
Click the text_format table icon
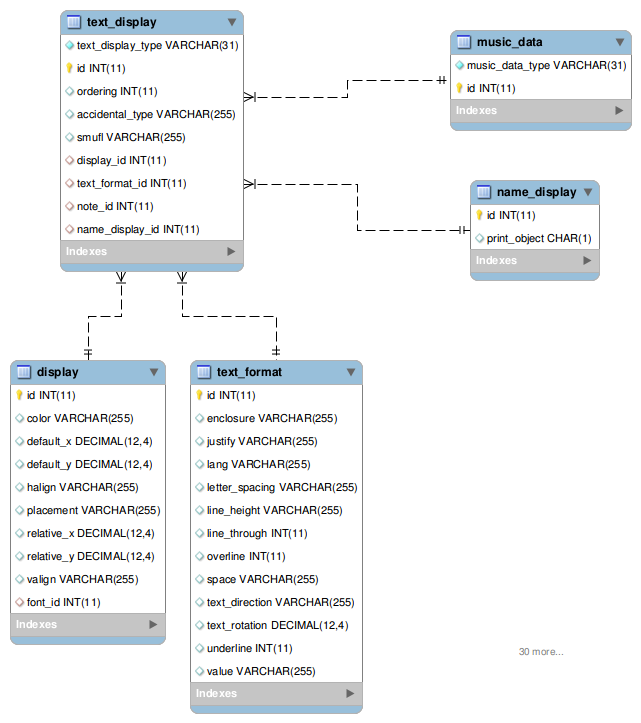tap(203, 372)
